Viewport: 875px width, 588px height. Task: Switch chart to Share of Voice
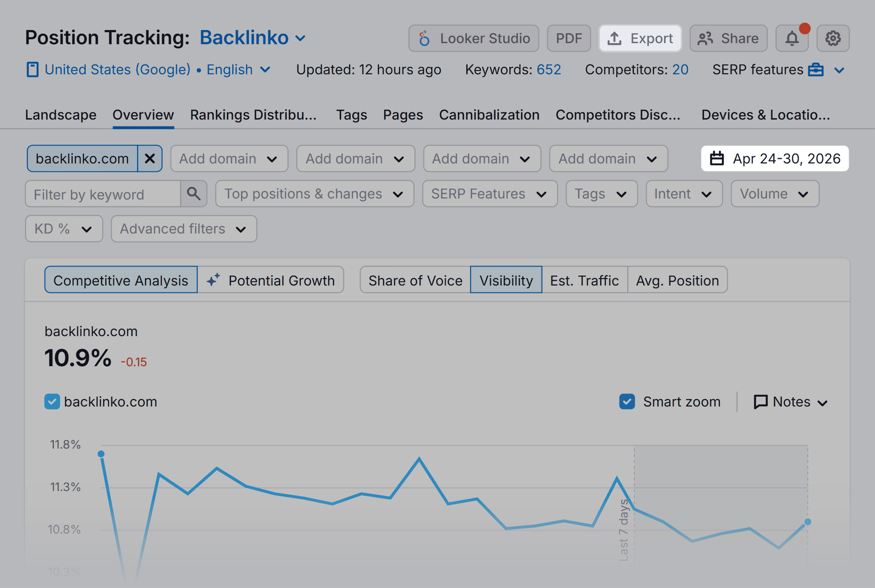point(415,280)
